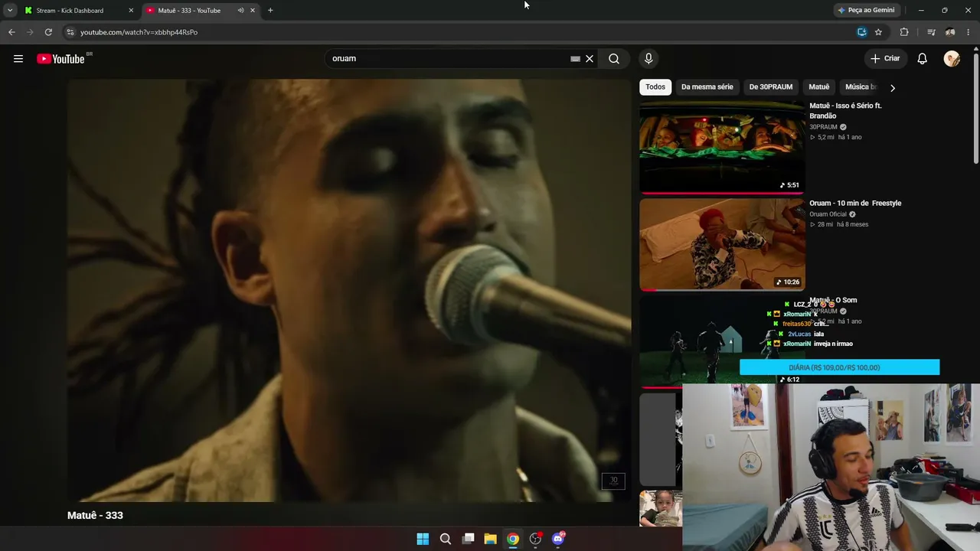The width and height of the screenshot is (980, 551).
Task: Select the Da mesma série filter chip
Action: (707, 87)
